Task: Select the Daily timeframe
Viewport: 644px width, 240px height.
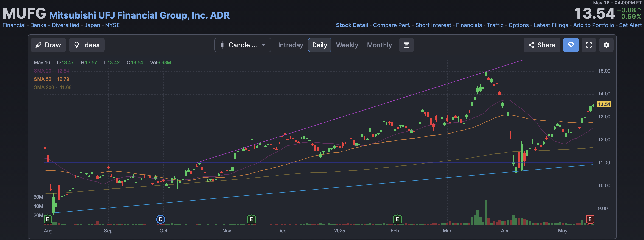Action: point(319,45)
